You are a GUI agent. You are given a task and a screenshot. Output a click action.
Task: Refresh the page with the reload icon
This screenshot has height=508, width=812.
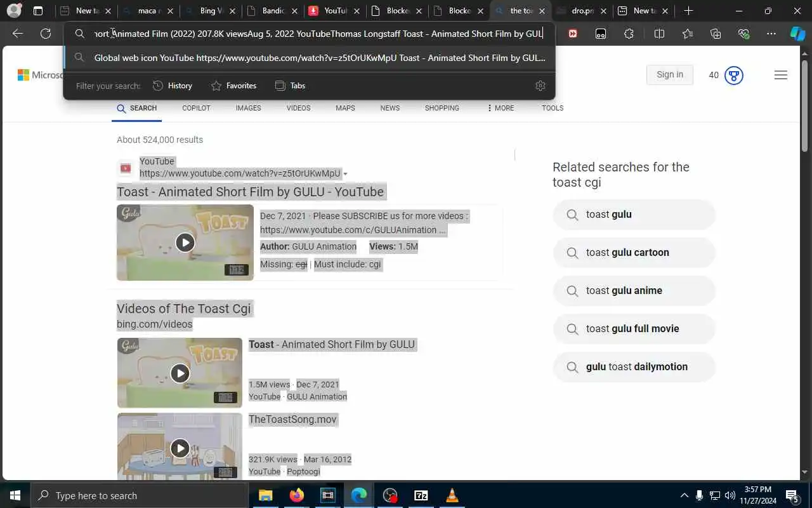46,34
